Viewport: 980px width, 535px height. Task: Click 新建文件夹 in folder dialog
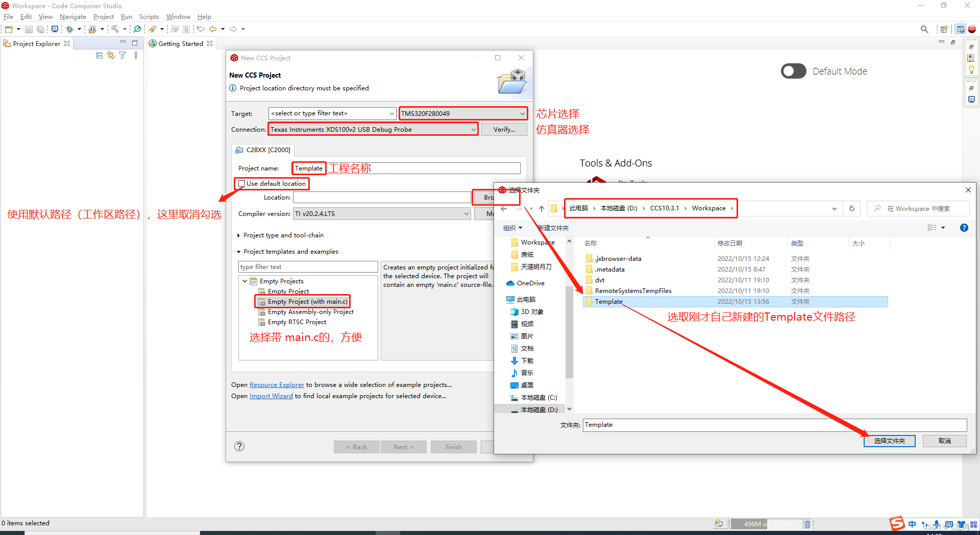tap(553, 228)
